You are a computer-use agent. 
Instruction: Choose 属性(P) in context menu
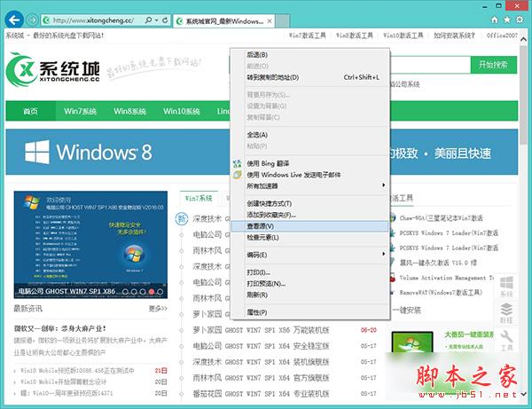(x=309, y=312)
